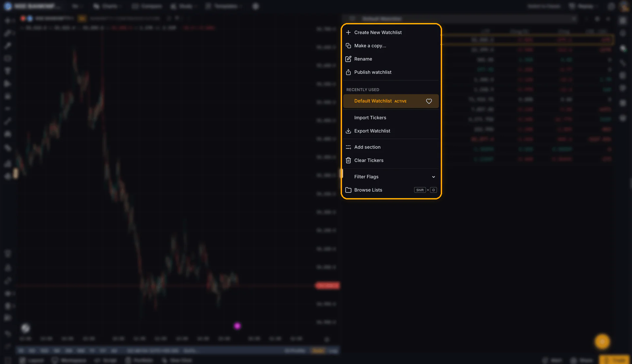632x364 pixels.
Task: Select Make a copy... option
Action: pos(391,46)
